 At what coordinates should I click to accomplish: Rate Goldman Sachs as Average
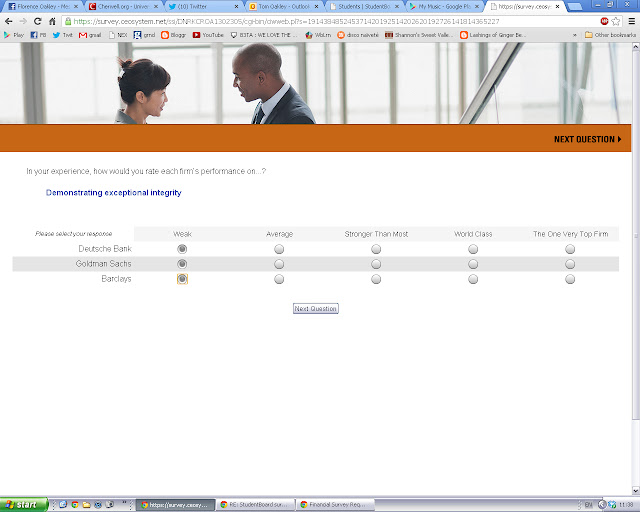[279, 264]
